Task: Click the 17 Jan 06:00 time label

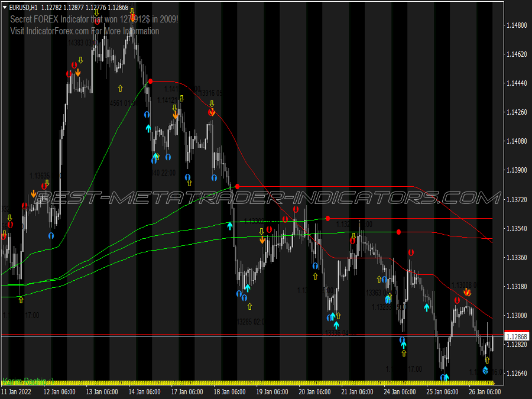Action: coord(187,392)
